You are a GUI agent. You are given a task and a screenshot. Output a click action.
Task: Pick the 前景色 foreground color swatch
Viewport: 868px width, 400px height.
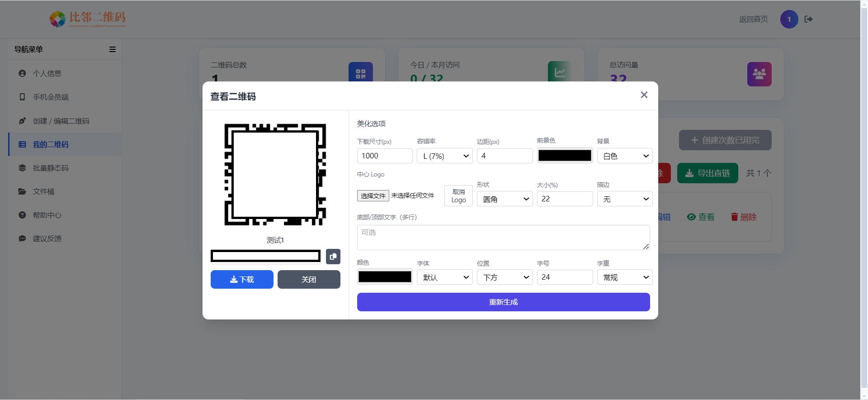(x=565, y=156)
